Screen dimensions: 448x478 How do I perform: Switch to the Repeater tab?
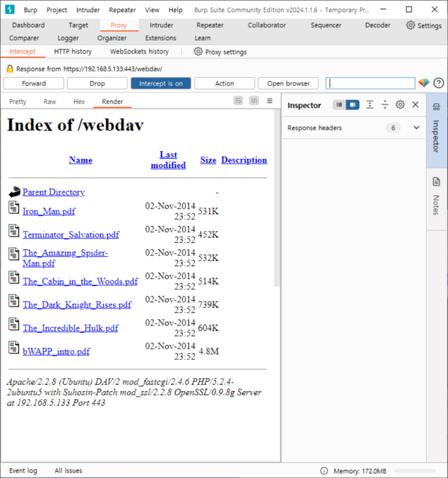pyautogui.click(x=210, y=25)
